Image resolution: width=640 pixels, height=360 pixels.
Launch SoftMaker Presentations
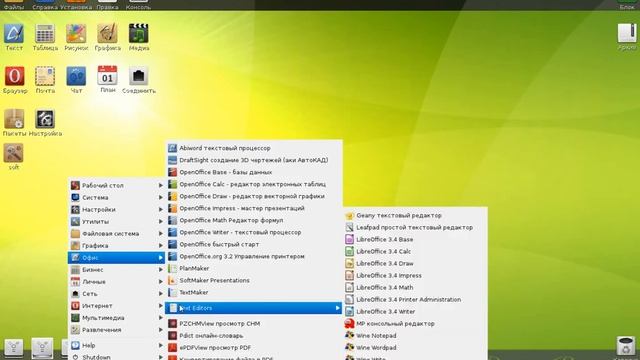(x=253, y=280)
